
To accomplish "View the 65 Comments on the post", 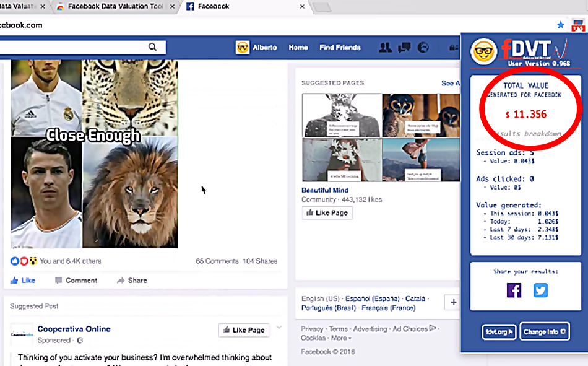I will [217, 261].
